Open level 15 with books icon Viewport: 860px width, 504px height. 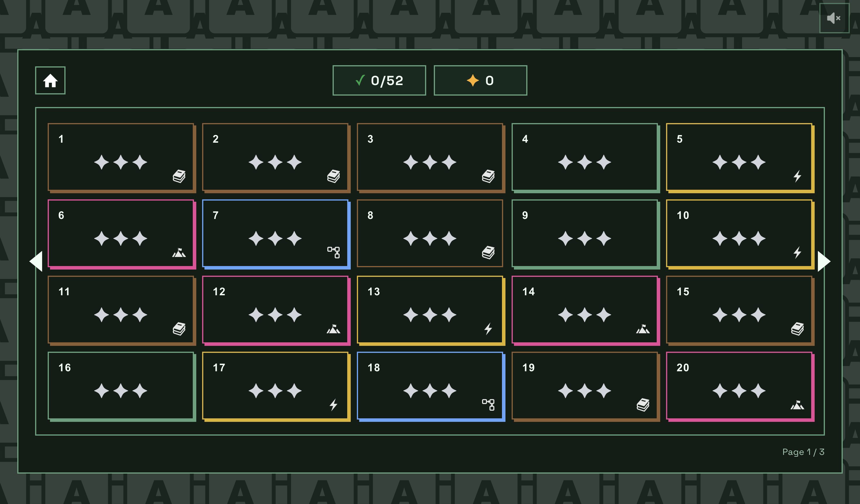[739, 310]
